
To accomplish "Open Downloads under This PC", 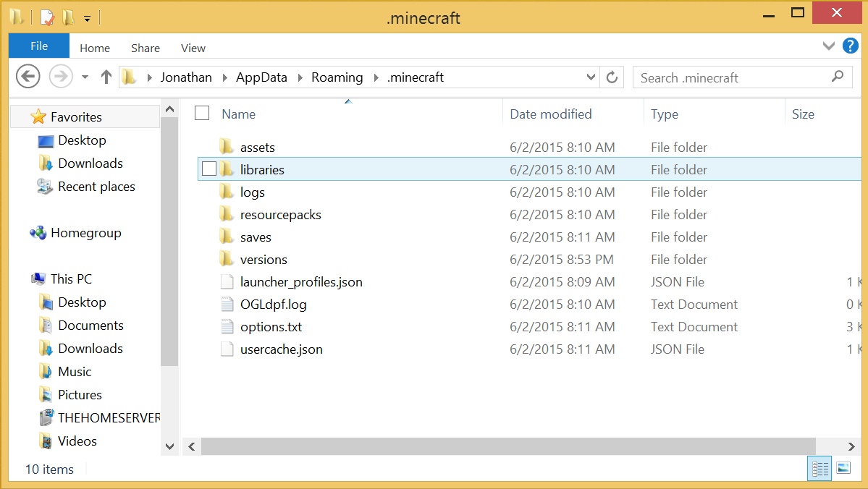I will click(90, 349).
